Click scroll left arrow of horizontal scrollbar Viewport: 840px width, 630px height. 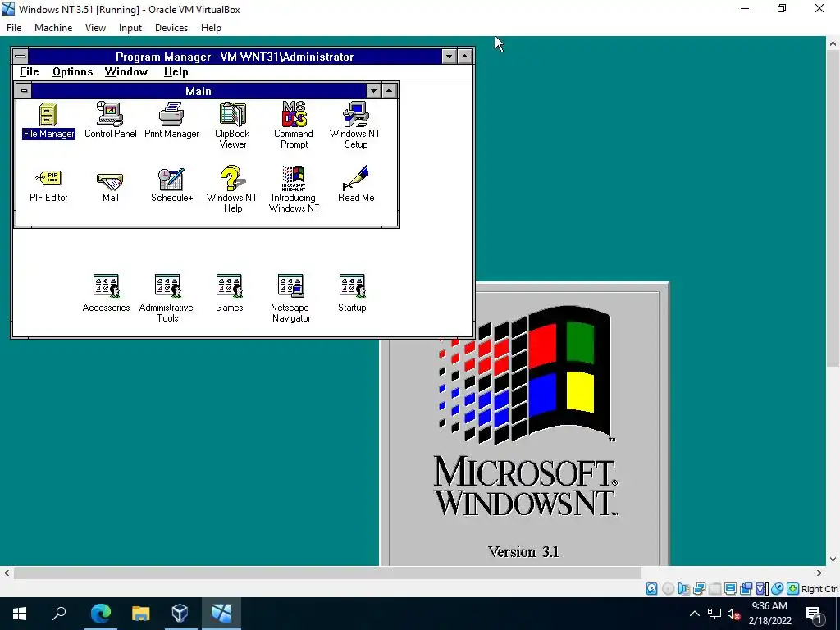tap(7, 573)
